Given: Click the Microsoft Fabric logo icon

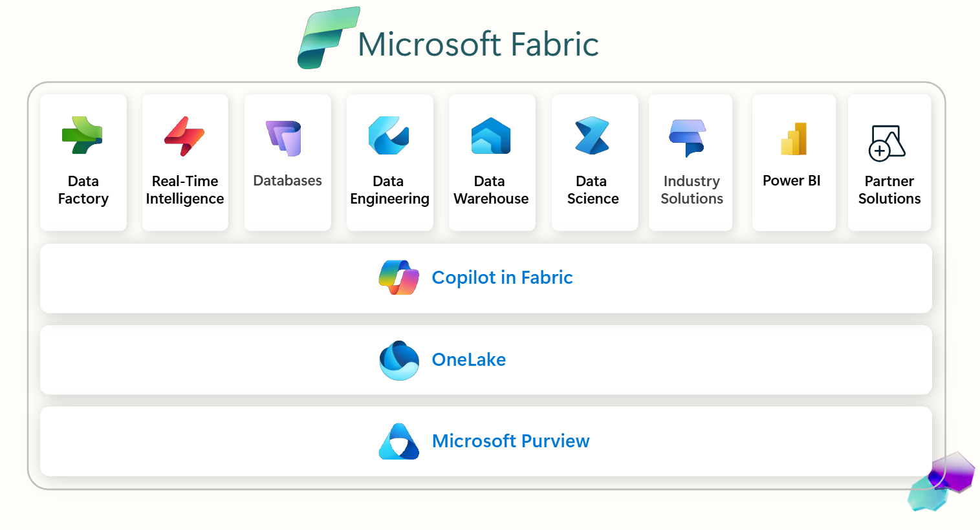Looking at the screenshot, I should tap(329, 37).
